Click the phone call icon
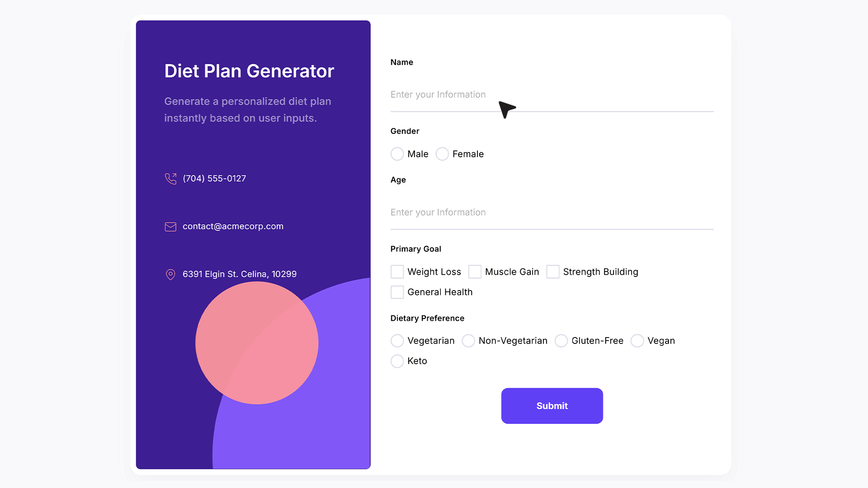The image size is (868, 488). [170, 178]
